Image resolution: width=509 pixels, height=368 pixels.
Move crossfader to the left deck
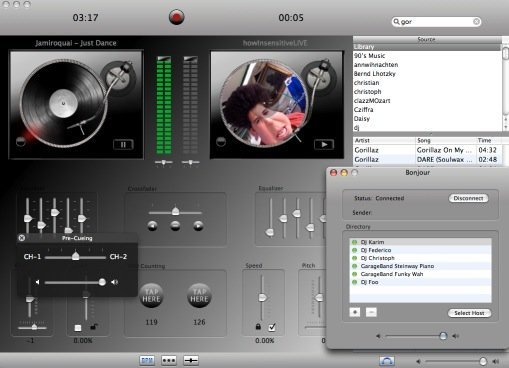(x=153, y=226)
